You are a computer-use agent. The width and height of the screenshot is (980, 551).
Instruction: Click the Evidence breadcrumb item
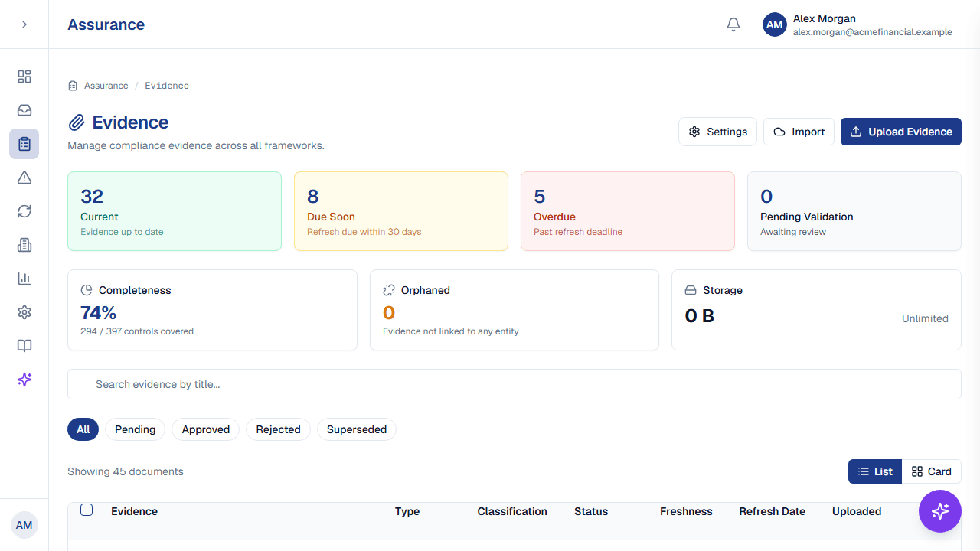167,86
